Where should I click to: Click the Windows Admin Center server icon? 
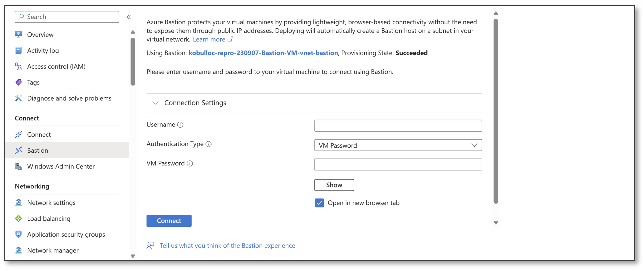(18, 166)
